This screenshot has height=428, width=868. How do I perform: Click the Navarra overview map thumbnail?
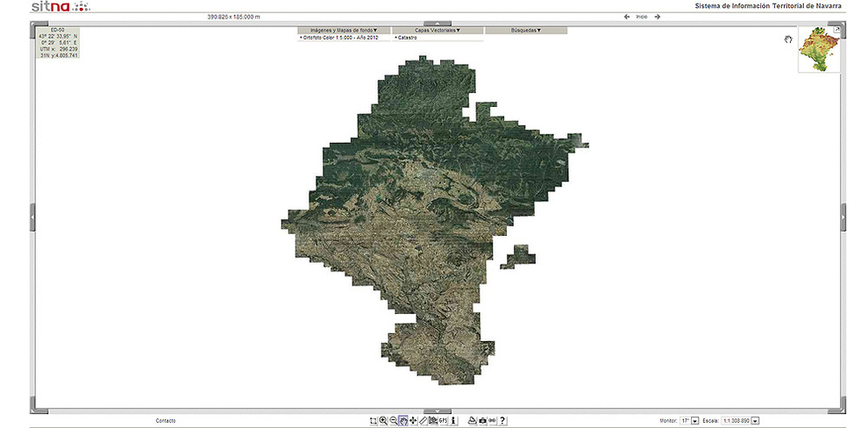tap(818, 51)
